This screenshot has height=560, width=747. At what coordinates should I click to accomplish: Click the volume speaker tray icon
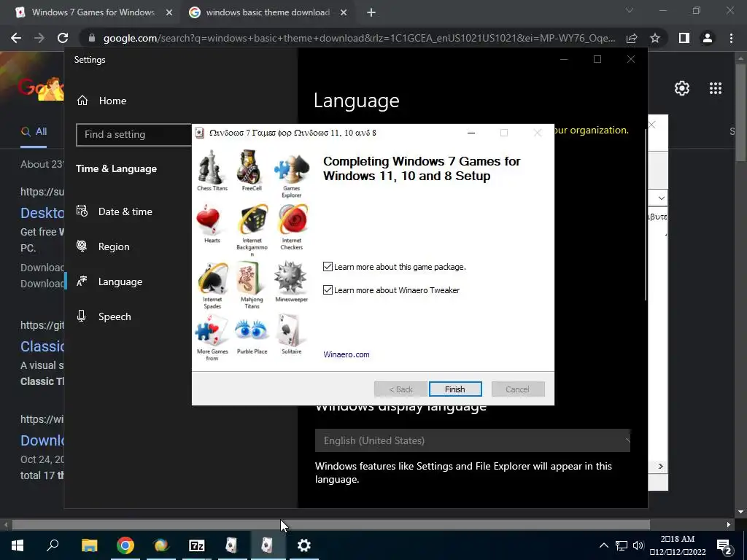[x=638, y=545]
